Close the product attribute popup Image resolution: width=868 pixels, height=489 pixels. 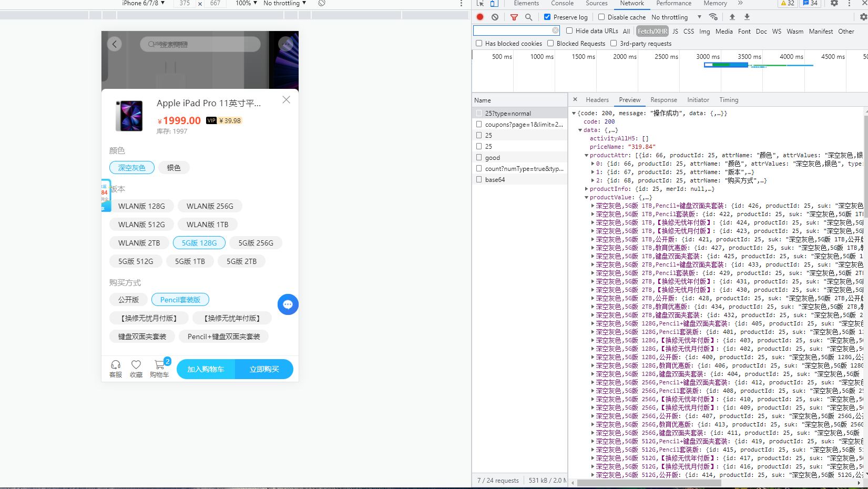[286, 100]
